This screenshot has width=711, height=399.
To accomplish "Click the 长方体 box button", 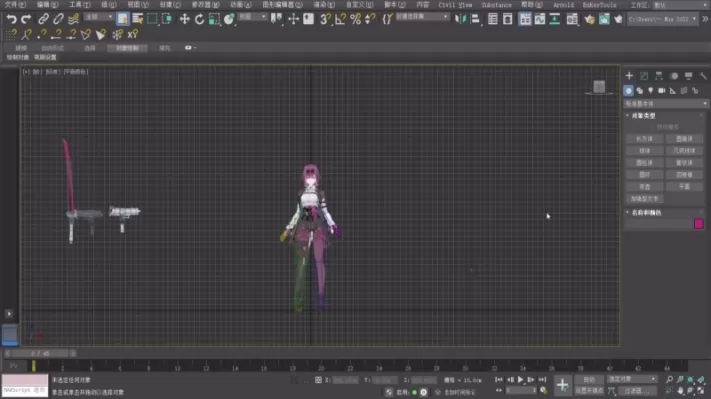I will click(x=644, y=139).
